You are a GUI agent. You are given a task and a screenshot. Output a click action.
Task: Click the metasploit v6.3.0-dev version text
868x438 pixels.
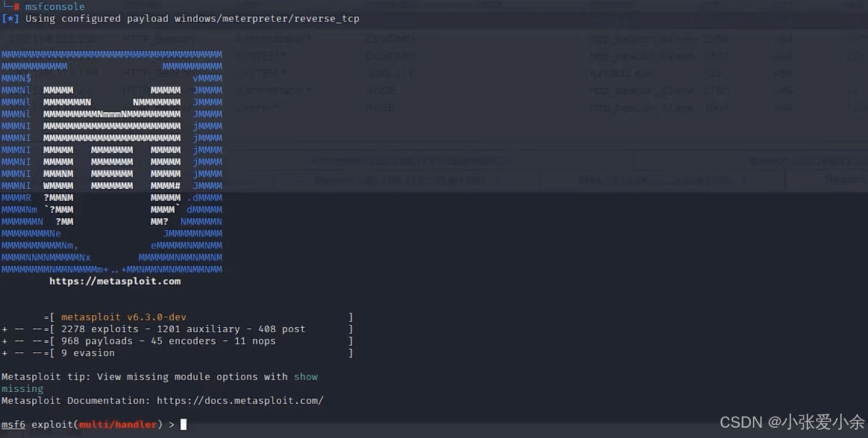[123, 317]
